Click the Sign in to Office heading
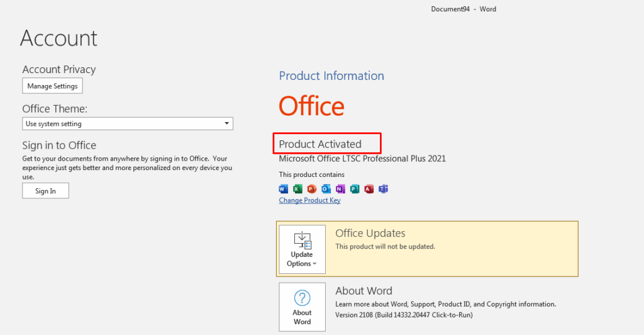This screenshot has width=644, height=335. [x=59, y=145]
